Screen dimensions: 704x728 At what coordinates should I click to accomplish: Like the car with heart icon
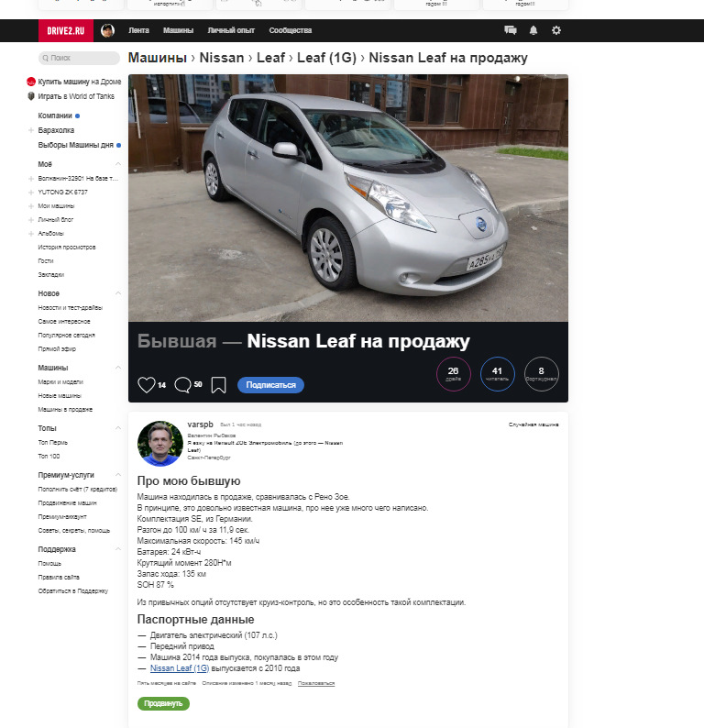tap(146, 385)
